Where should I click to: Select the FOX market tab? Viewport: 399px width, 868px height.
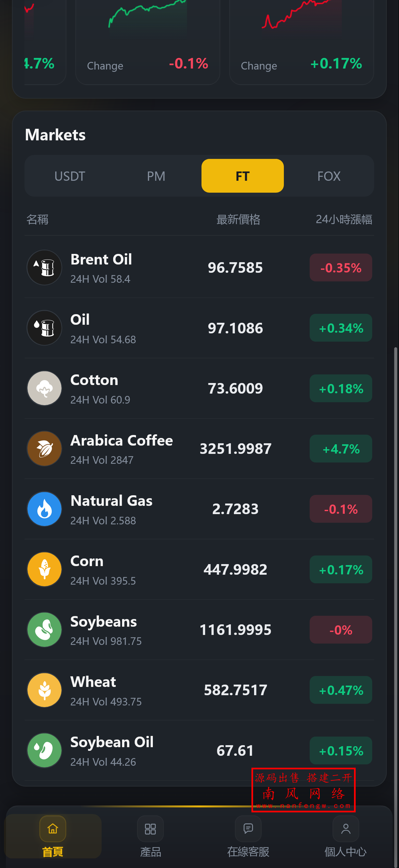click(x=329, y=176)
